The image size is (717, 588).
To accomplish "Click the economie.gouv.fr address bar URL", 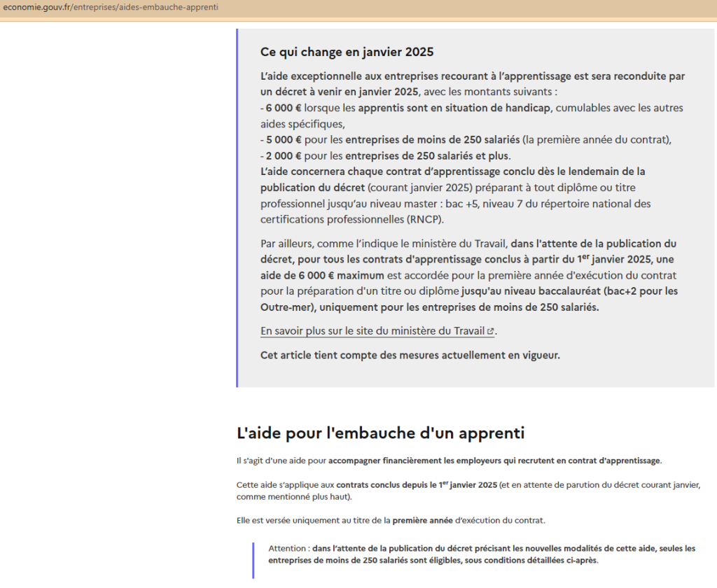I will coord(111,7).
